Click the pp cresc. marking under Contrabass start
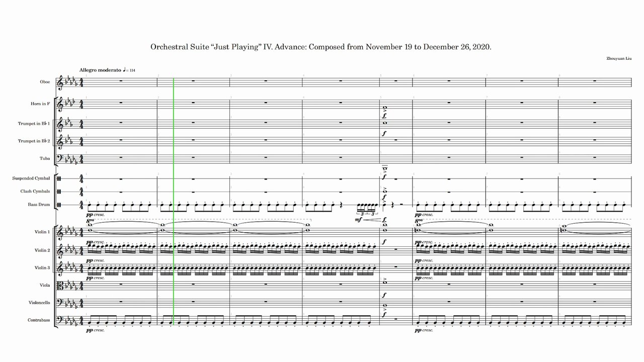 tap(95, 330)
